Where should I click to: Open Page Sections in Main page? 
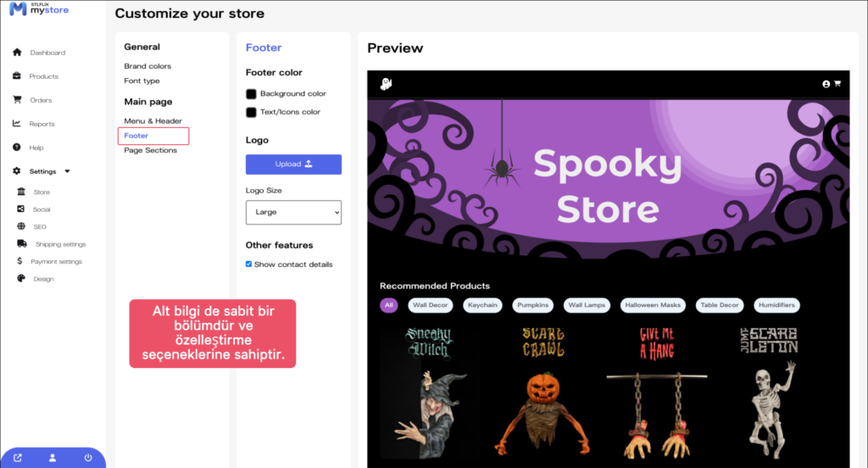click(151, 150)
